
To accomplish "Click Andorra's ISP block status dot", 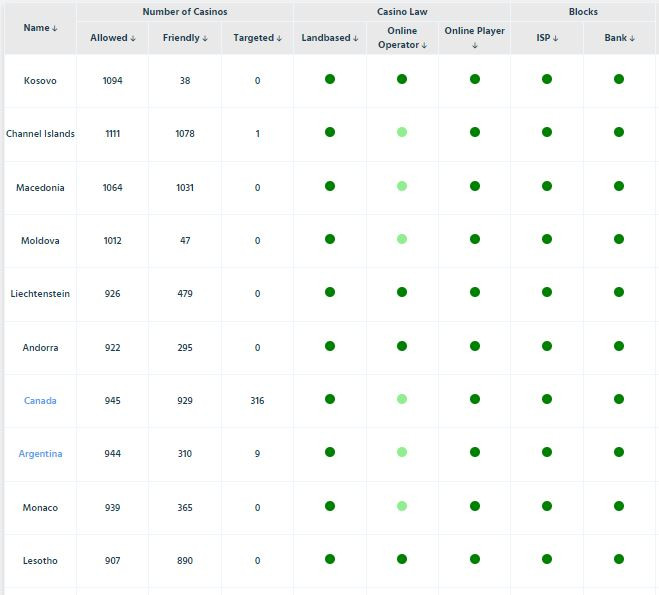I will pyautogui.click(x=547, y=346).
